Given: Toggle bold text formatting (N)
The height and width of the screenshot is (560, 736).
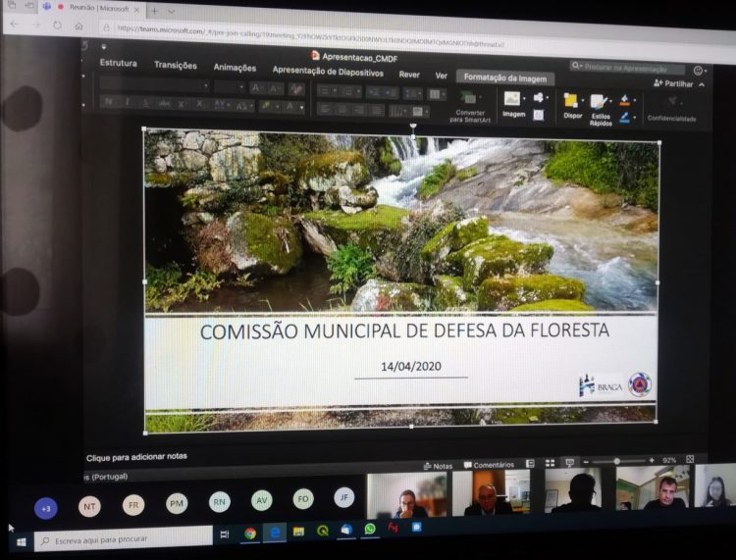Looking at the screenshot, I should coord(108,102).
